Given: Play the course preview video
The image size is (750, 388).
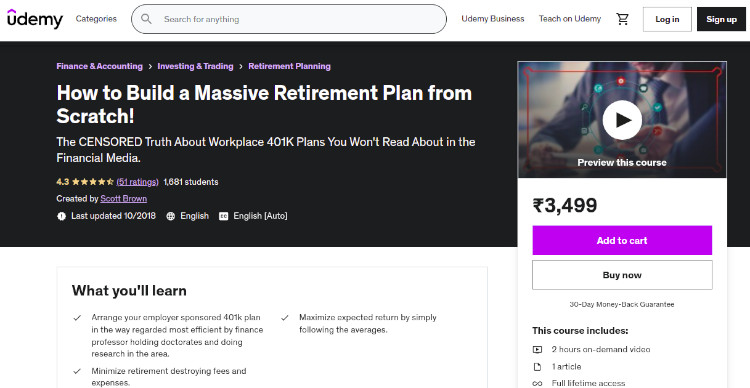Looking at the screenshot, I should [622, 120].
